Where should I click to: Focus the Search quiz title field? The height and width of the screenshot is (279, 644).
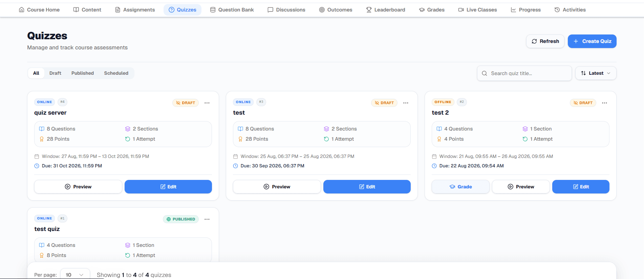(524, 73)
